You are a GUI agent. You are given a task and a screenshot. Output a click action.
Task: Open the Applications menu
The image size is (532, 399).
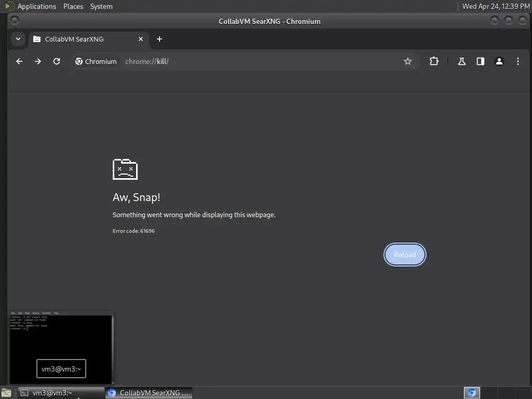(x=37, y=6)
